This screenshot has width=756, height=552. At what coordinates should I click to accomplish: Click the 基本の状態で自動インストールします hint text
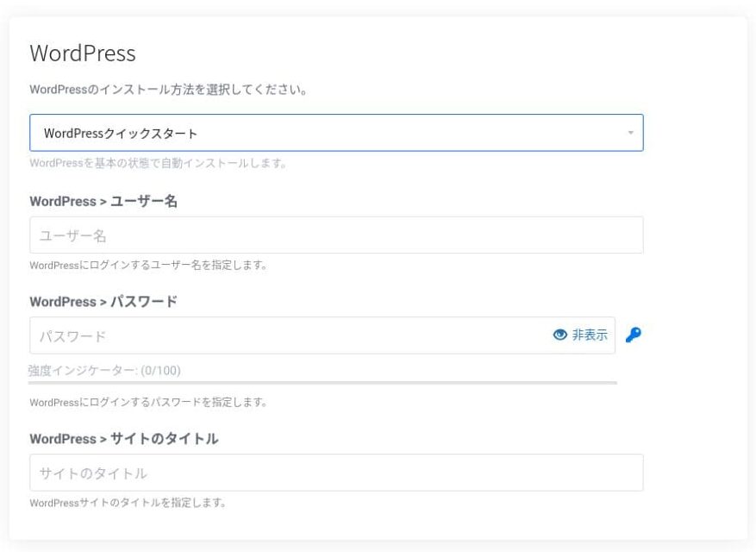pos(158,163)
